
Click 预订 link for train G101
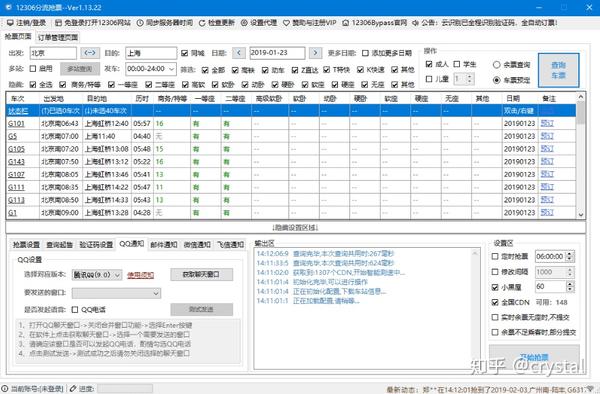point(547,123)
